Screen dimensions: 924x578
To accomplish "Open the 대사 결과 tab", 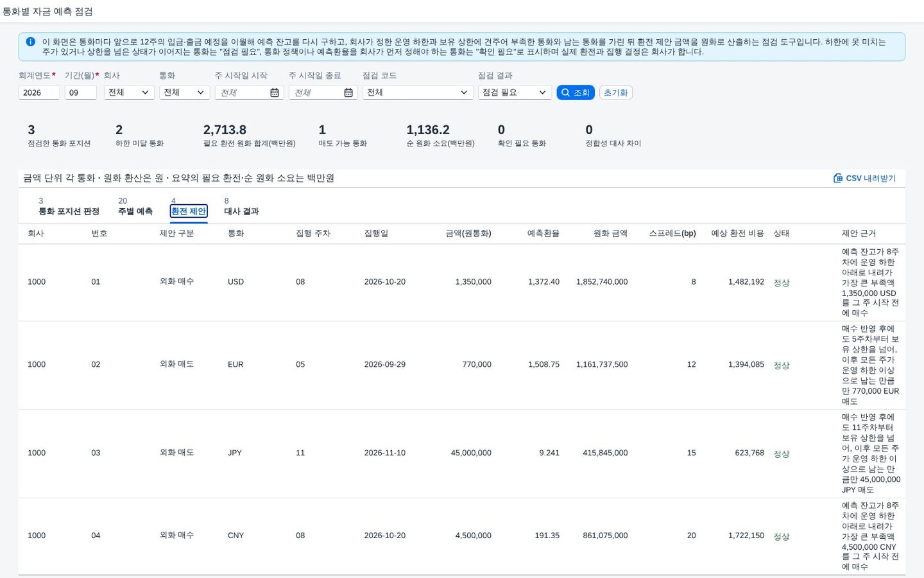I will [241, 211].
